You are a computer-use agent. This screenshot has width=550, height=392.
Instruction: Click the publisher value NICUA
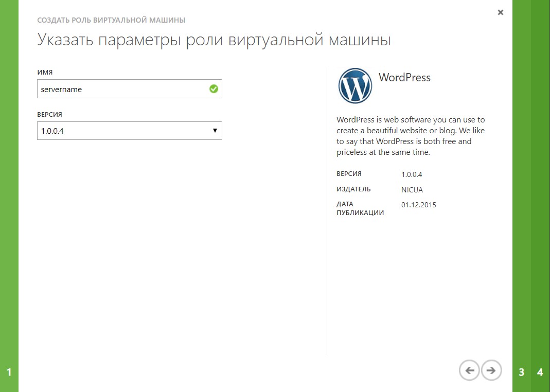(x=412, y=190)
